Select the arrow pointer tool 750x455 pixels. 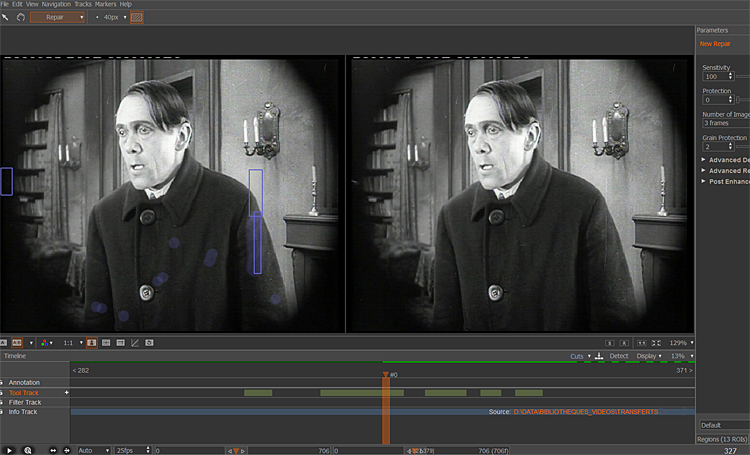pos(5,17)
